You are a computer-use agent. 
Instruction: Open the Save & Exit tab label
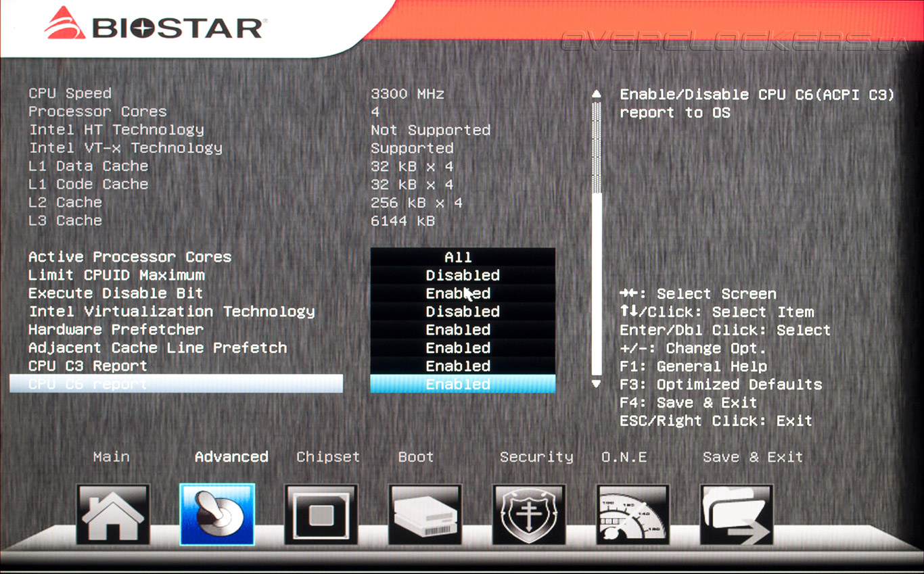tap(753, 457)
